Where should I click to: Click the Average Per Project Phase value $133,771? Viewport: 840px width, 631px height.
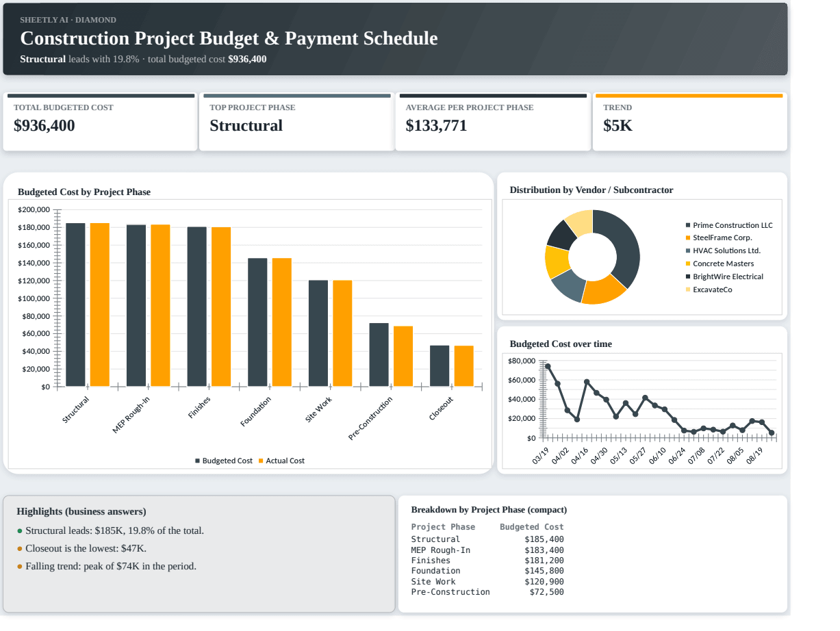click(436, 126)
